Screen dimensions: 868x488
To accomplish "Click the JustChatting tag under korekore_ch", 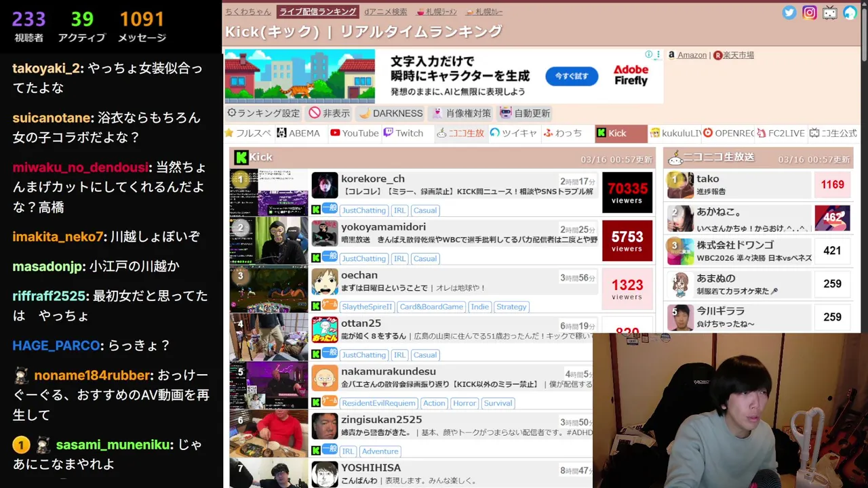I will click(363, 210).
